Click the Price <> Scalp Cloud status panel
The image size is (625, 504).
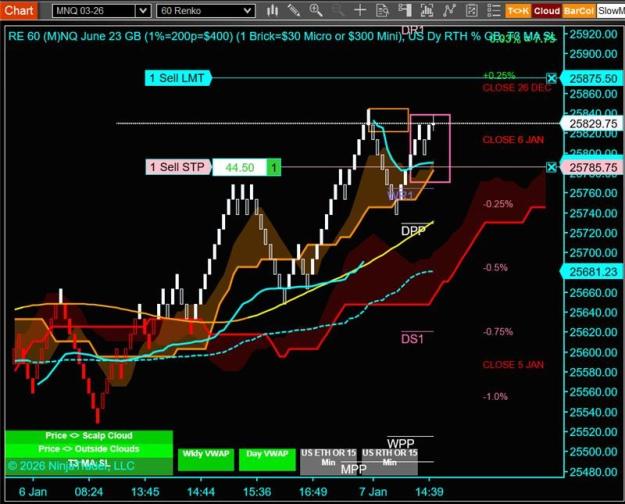coord(89,436)
